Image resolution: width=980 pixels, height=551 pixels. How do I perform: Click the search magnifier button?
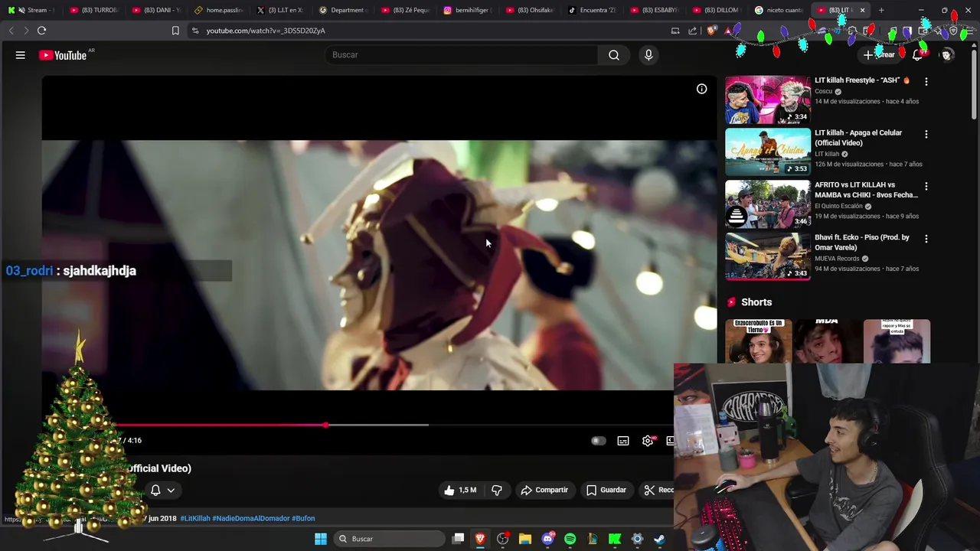pos(613,55)
